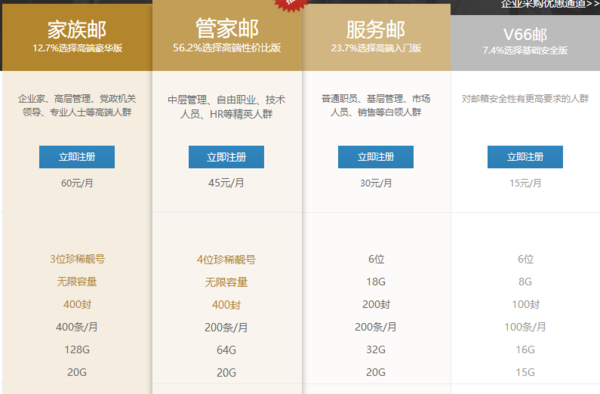
Task: Click the 56.2%选择高端性价比版 subtitle
Action: [x=227, y=48]
